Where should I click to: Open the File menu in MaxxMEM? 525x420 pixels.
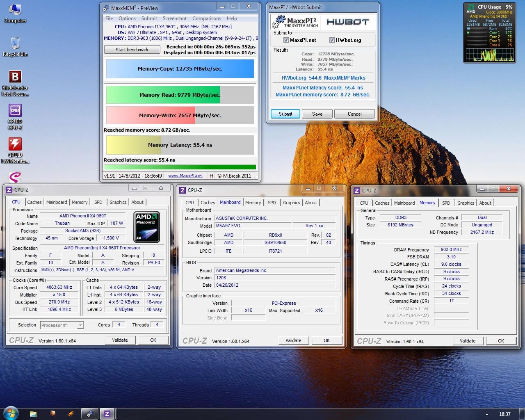pos(109,18)
